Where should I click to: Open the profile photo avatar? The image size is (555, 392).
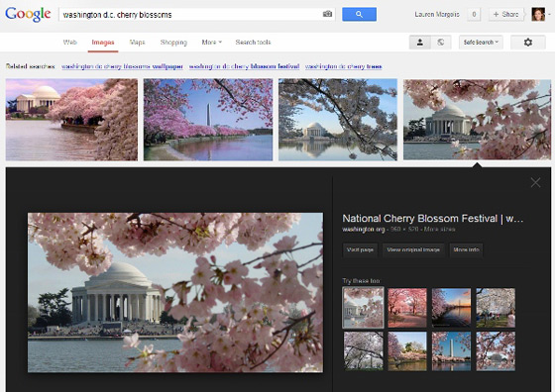pyautogui.click(x=538, y=14)
